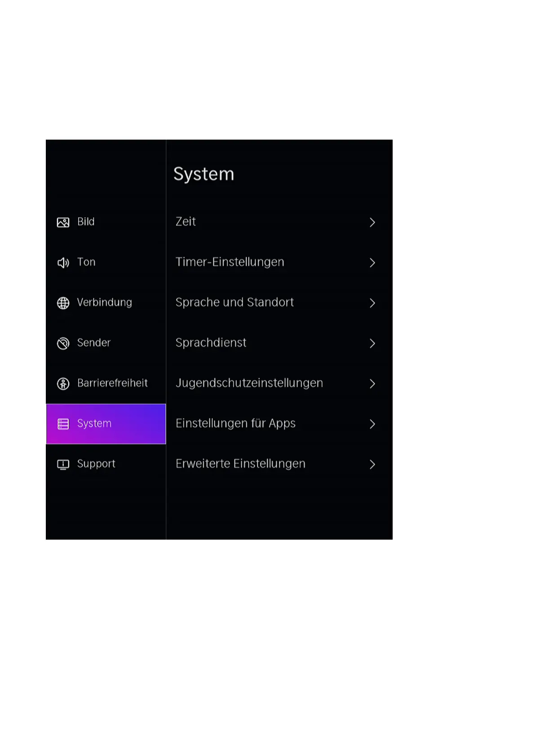
Task: Click the chevron beside Jugendschutzeinstellungen
Action: [372, 384]
